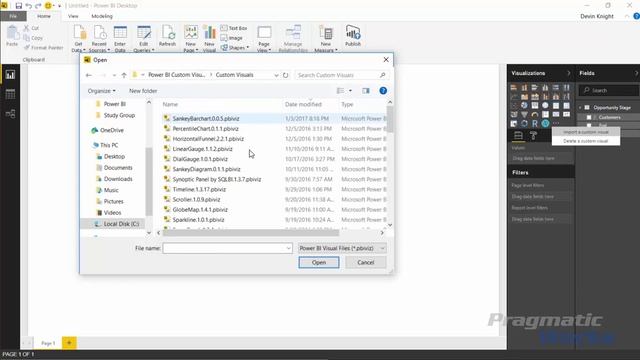The width and height of the screenshot is (640, 360).
Task: Collapse the Visualizations pane chevron
Action: pos(569,73)
